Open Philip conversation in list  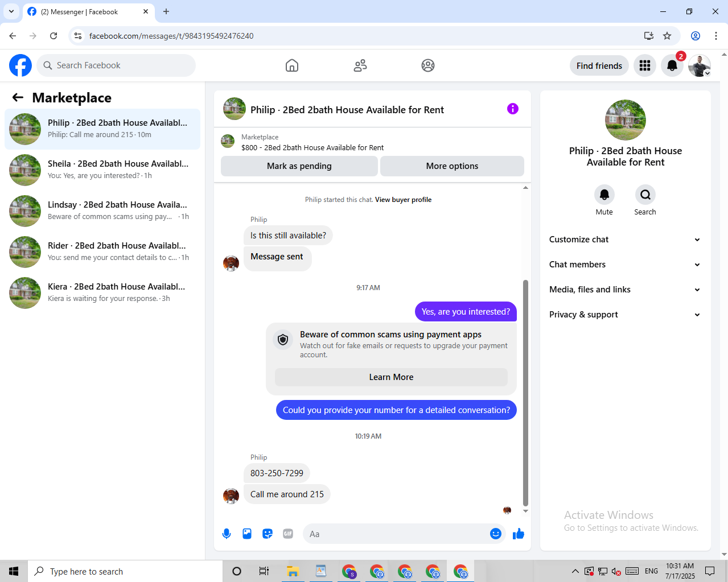[102, 129]
